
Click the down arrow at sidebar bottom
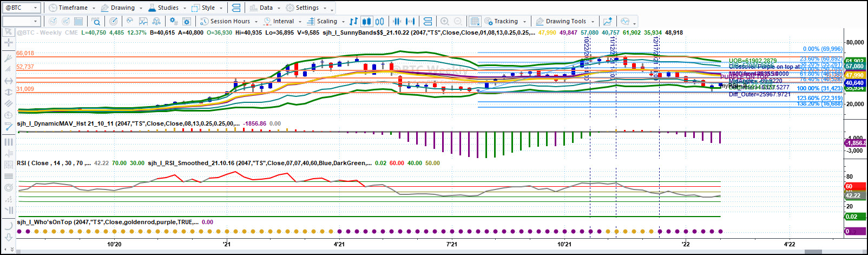pyautogui.click(x=8, y=238)
